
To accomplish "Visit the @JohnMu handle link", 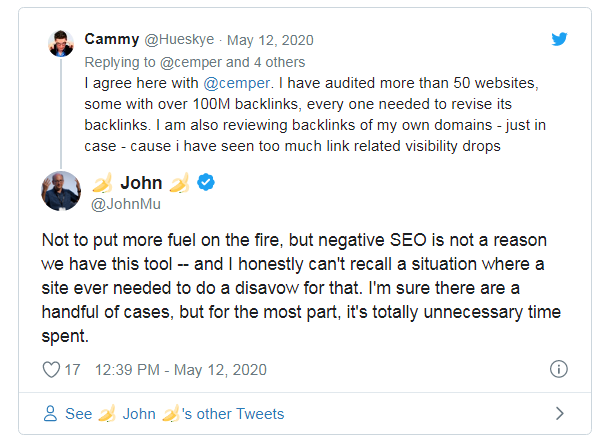I will 126,204.
